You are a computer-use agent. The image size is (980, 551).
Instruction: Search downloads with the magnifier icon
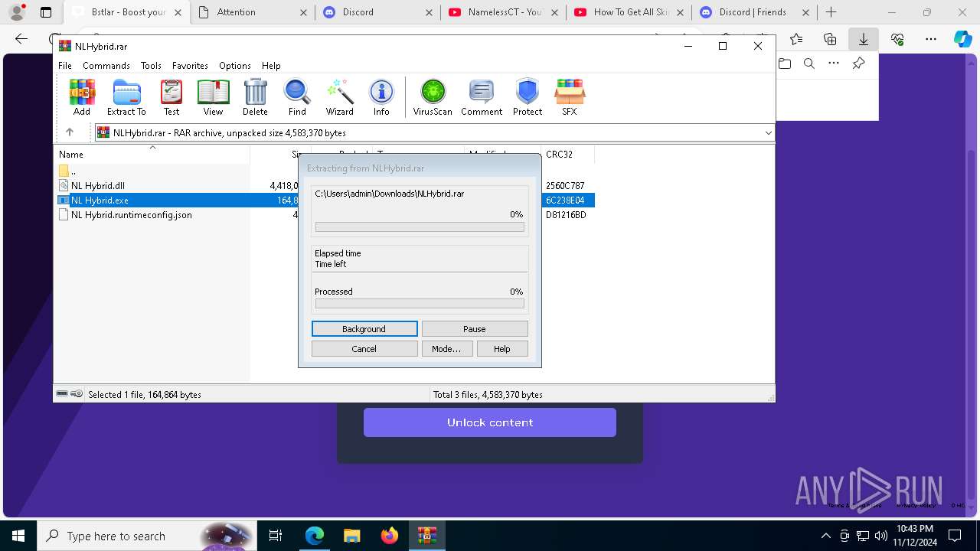[809, 64]
